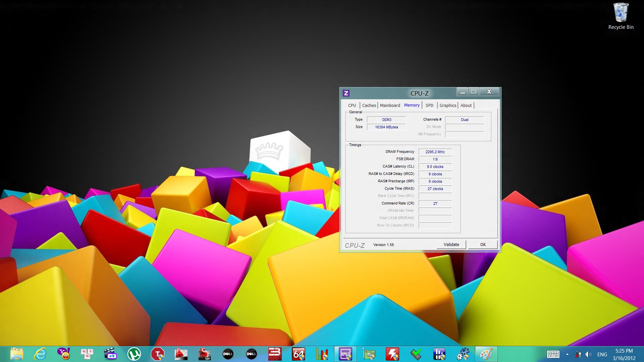This screenshot has width=644, height=362.
Task: Launch AutoCAD from the taskbar
Action: click(181, 354)
